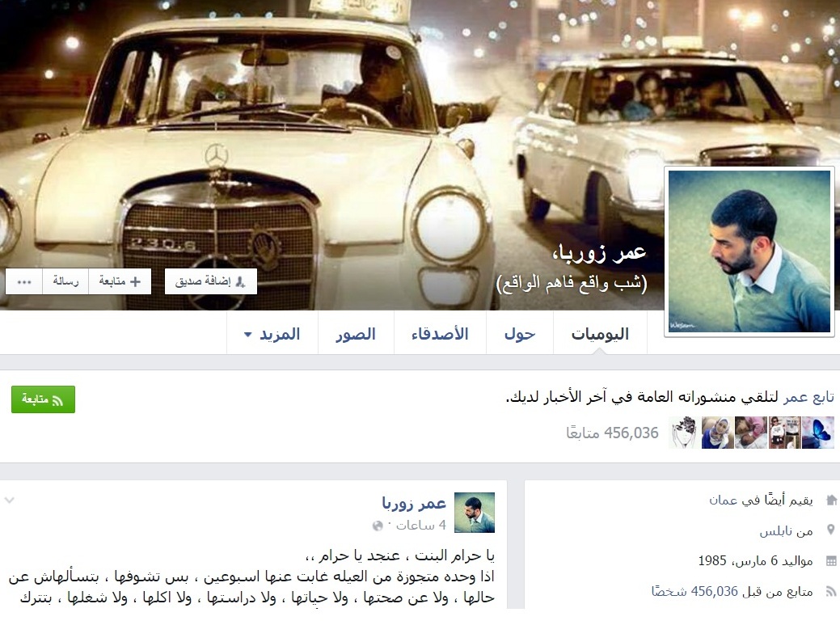Click إضافة صديق add friend button
The image size is (840, 625).
[x=210, y=281]
